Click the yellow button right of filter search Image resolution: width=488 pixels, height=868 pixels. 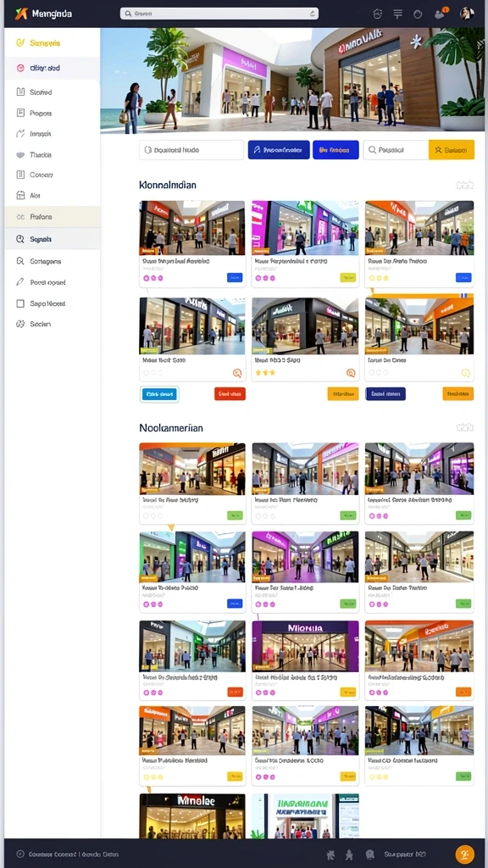[452, 150]
